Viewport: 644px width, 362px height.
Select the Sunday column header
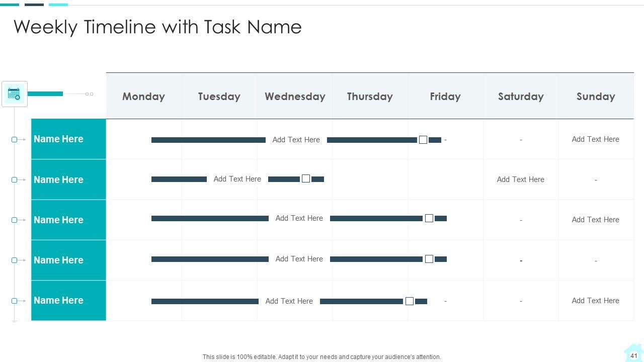[596, 96]
